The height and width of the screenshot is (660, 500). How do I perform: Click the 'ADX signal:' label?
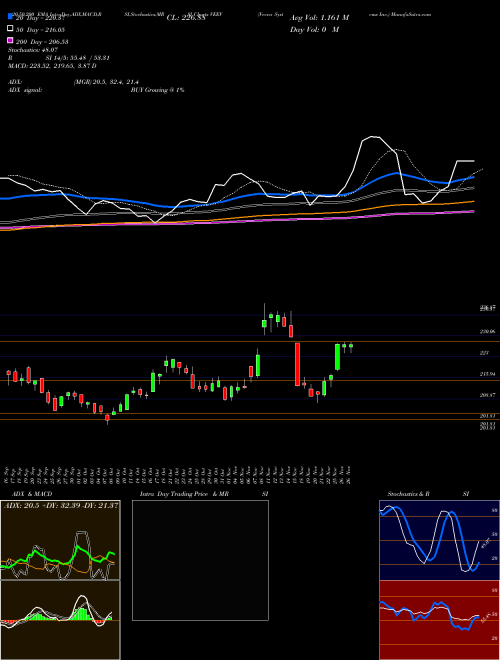(25, 90)
